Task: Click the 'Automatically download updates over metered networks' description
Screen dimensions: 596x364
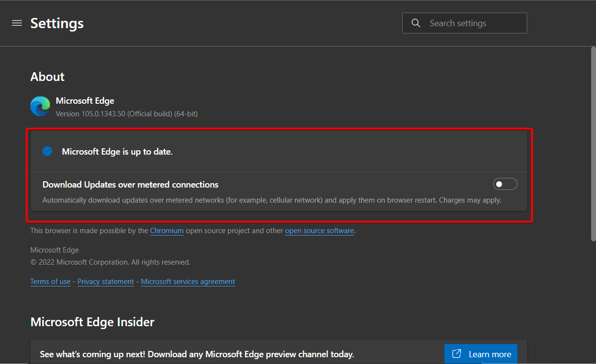Action: [x=272, y=200]
